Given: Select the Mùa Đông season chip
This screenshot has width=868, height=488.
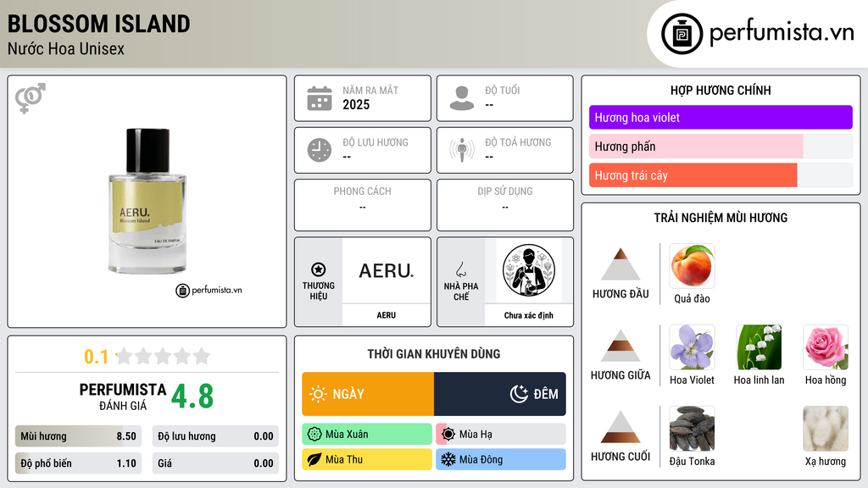Looking at the screenshot, I should (x=501, y=459).
